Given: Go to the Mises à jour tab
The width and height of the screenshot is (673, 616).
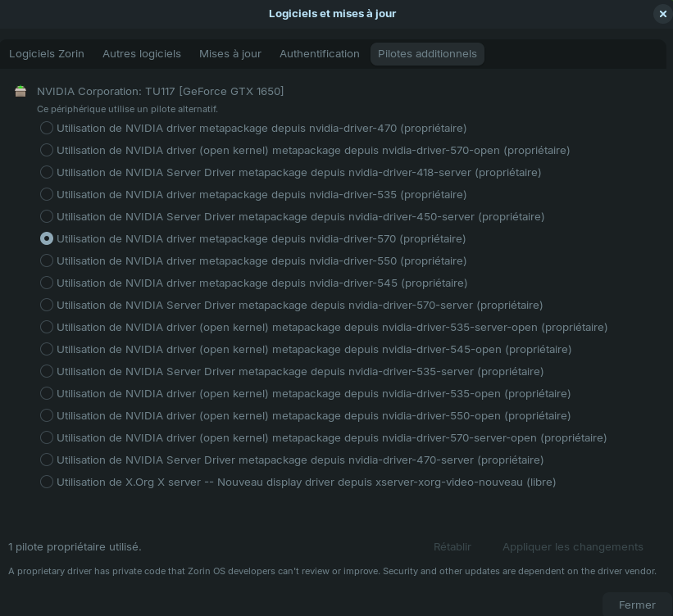Looking at the screenshot, I should 230,54.
